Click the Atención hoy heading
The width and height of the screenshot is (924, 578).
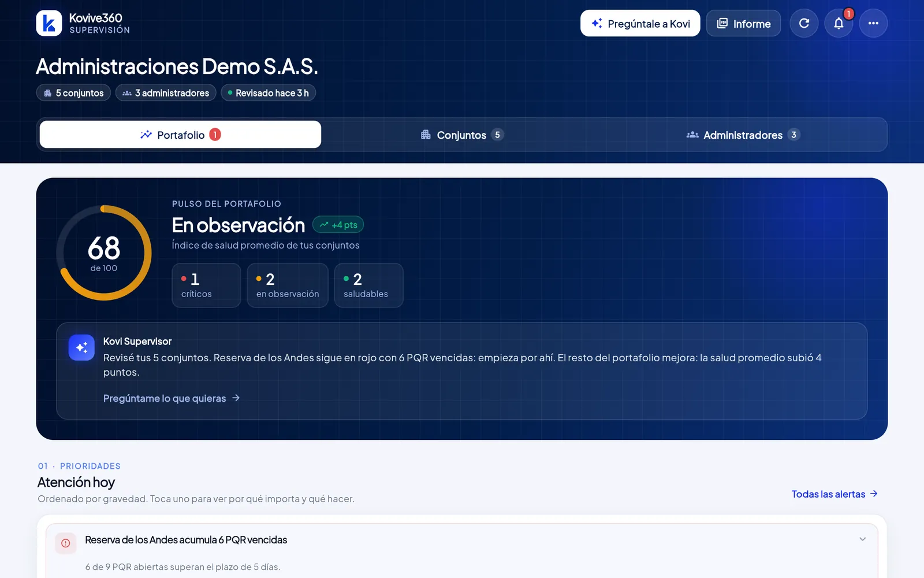[x=76, y=482]
